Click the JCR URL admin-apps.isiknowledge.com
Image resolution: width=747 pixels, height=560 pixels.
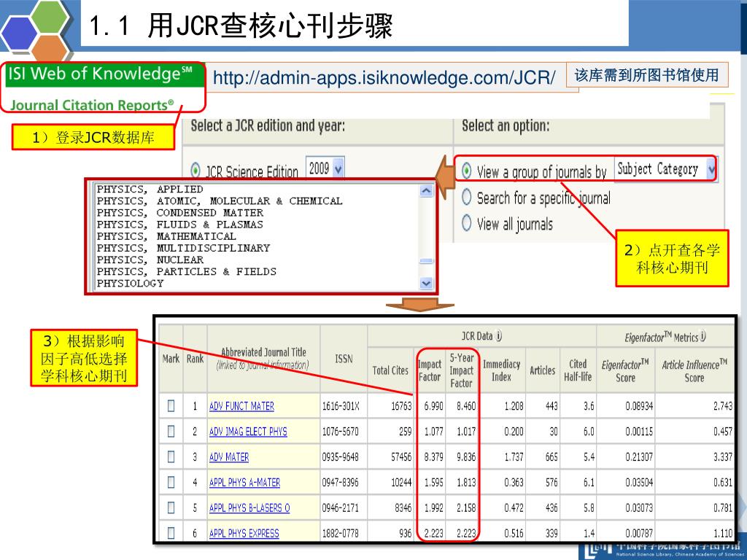(x=384, y=77)
